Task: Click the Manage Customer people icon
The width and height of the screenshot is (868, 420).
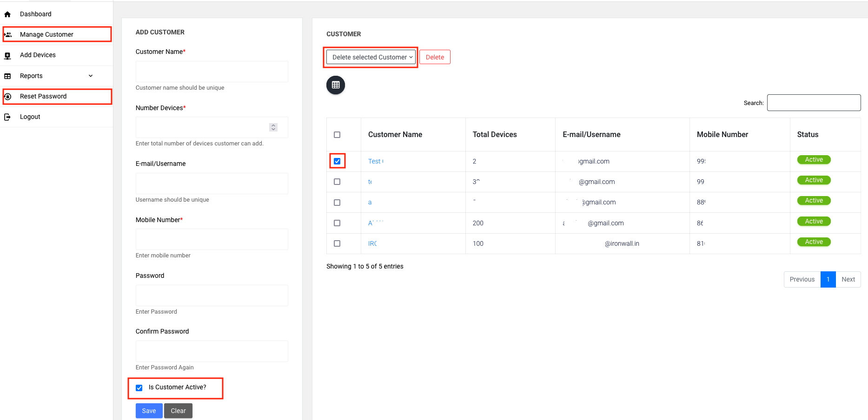Action: [8, 35]
